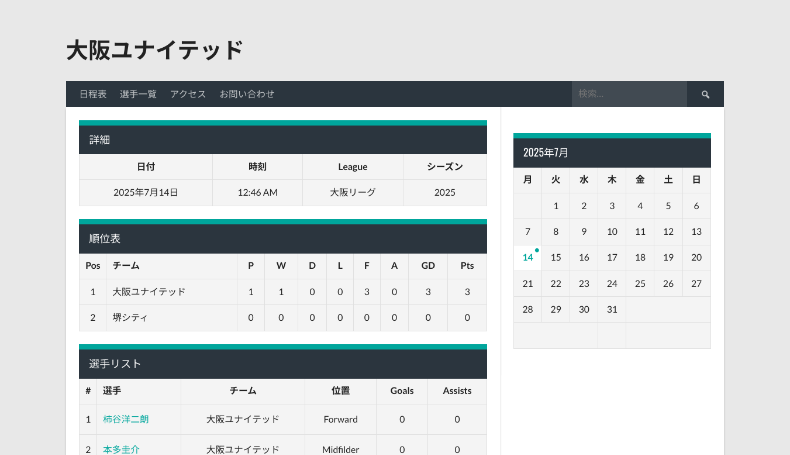This screenshot has width=790, height=455.
Task: Select calendar day 25
Action: 640,284
